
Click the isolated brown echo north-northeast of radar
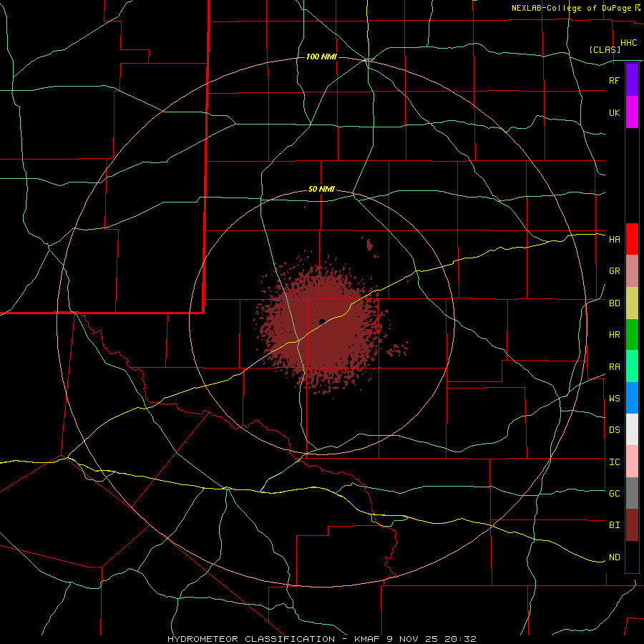pyautogui.click(x=369, y=245)
